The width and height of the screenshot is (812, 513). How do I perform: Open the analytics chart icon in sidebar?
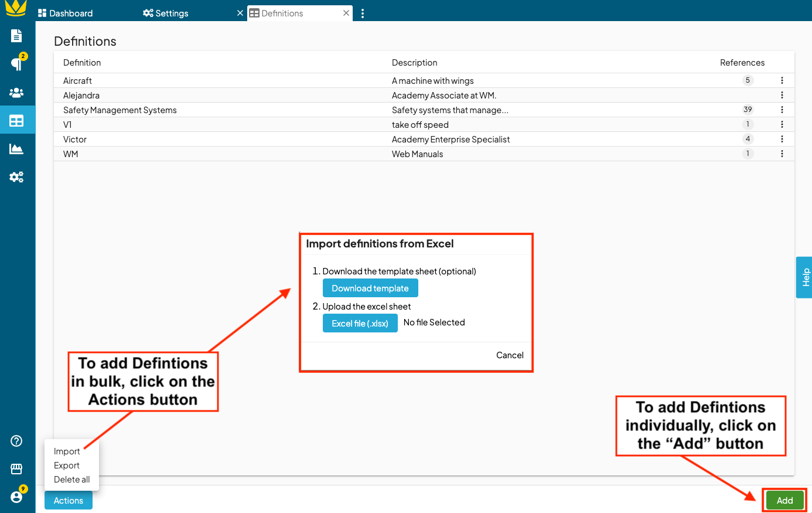pos(16,149)
